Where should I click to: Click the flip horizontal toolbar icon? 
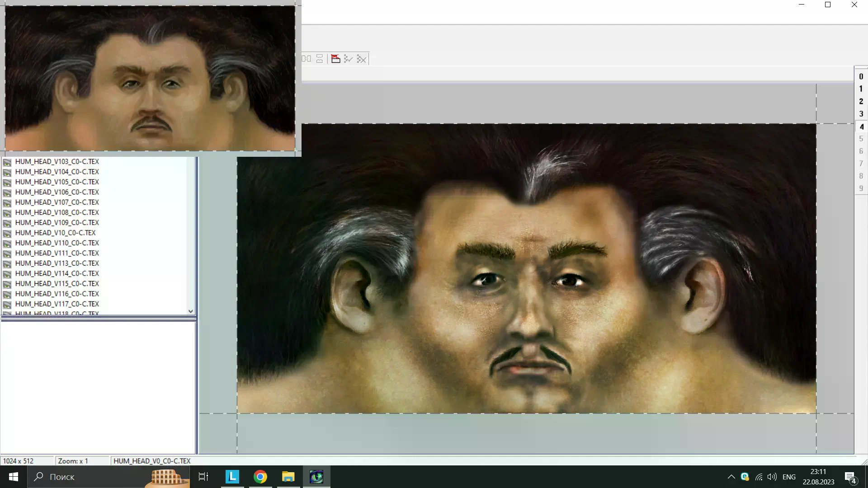[307, 59]
